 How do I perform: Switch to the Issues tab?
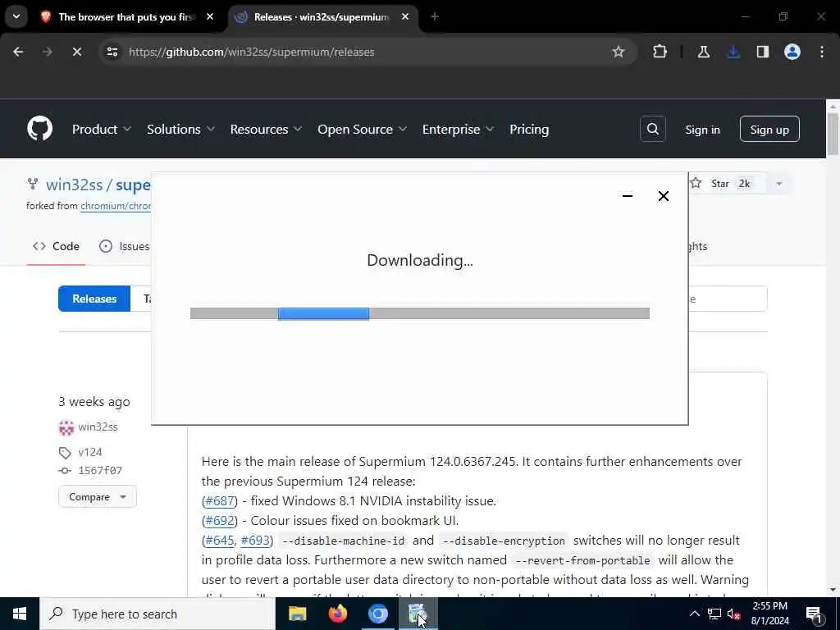(x=125, y=246)
